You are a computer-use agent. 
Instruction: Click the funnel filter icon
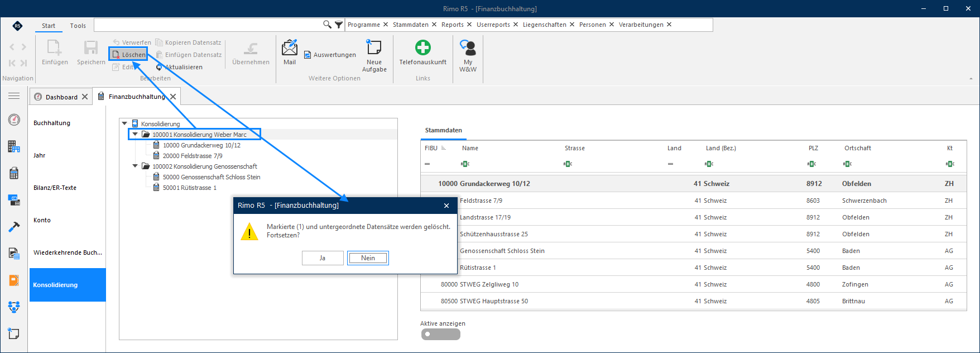pos(339,25)
